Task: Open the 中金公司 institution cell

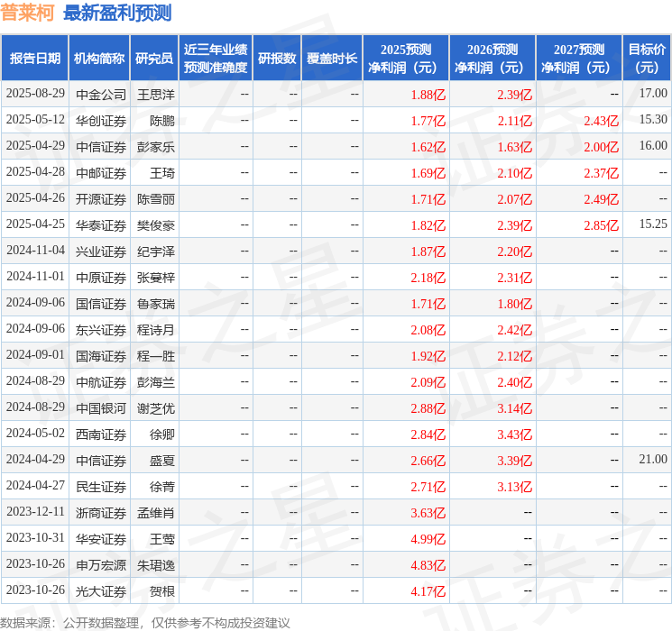Action: tap(101, 94)
